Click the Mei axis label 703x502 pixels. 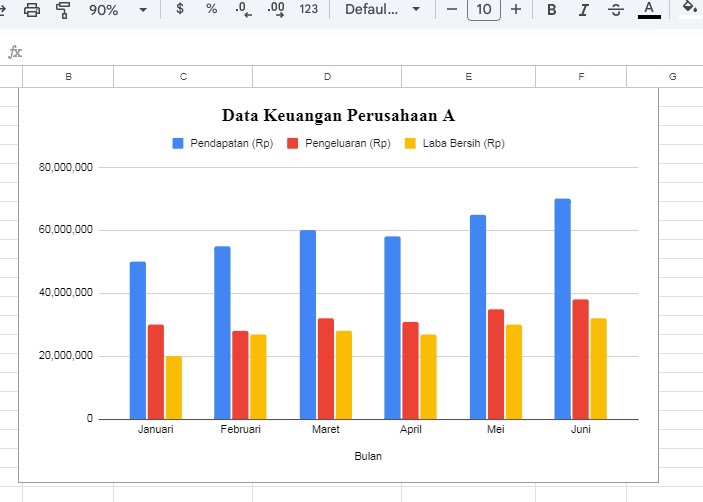pos(495,429)
